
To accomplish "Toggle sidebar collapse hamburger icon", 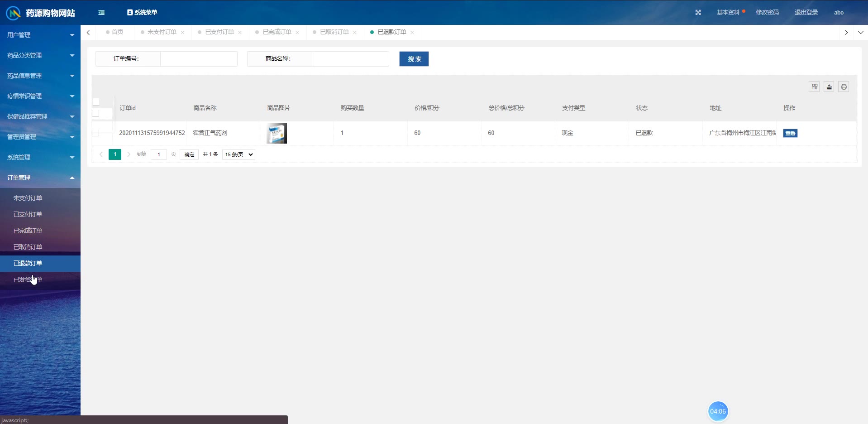I will coord(101,13).
